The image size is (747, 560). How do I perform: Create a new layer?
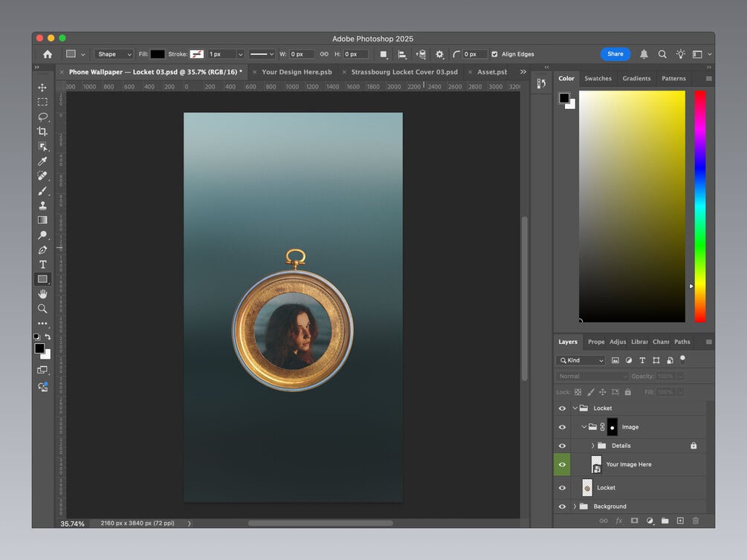(680, 521)
